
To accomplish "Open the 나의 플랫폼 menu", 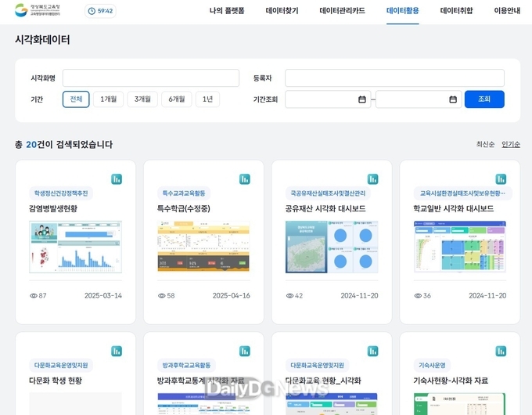I will 227,11.
